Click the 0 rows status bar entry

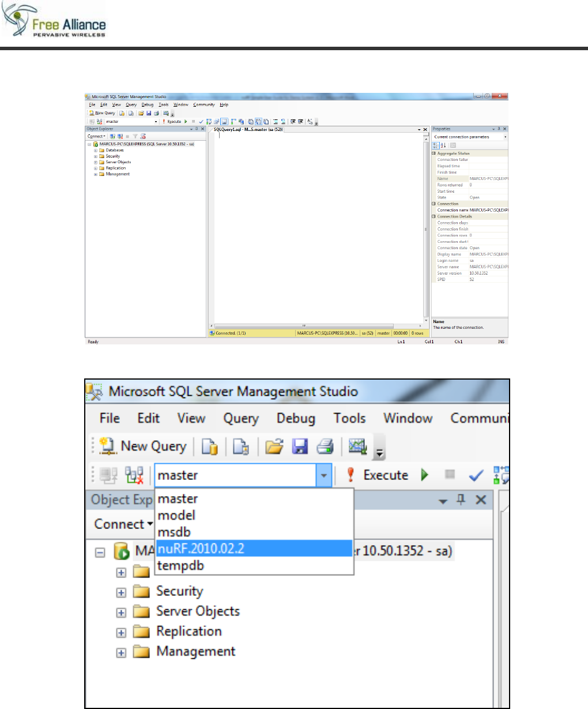(x=417, y=333)
